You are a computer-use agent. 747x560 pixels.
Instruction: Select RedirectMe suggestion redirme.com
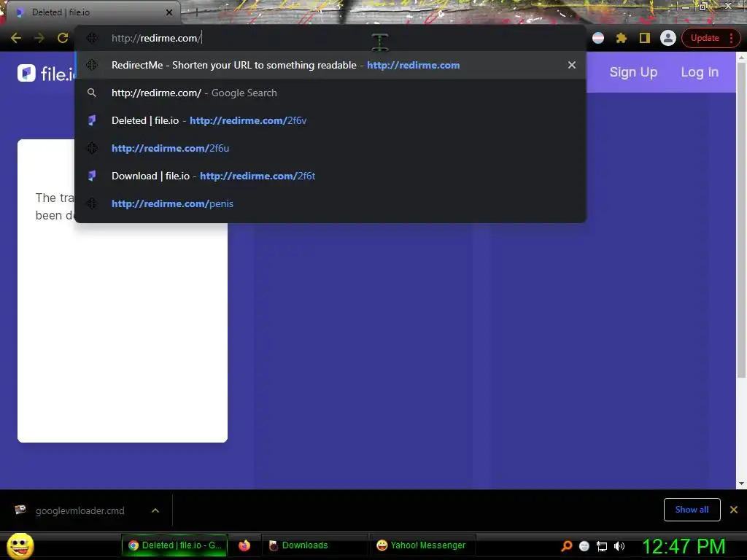point(330,65)
